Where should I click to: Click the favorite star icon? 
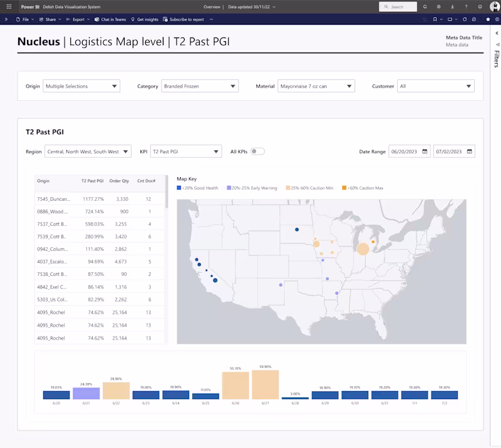[488, 19]
